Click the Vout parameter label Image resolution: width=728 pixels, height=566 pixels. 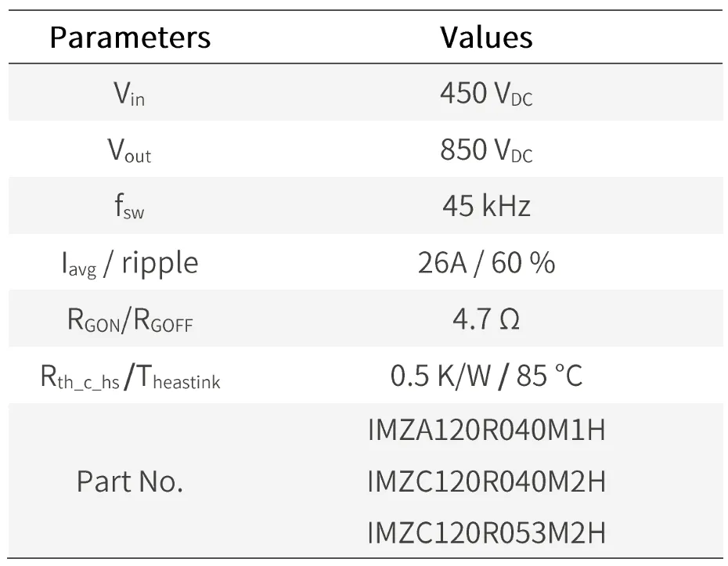tap(129, 150)
